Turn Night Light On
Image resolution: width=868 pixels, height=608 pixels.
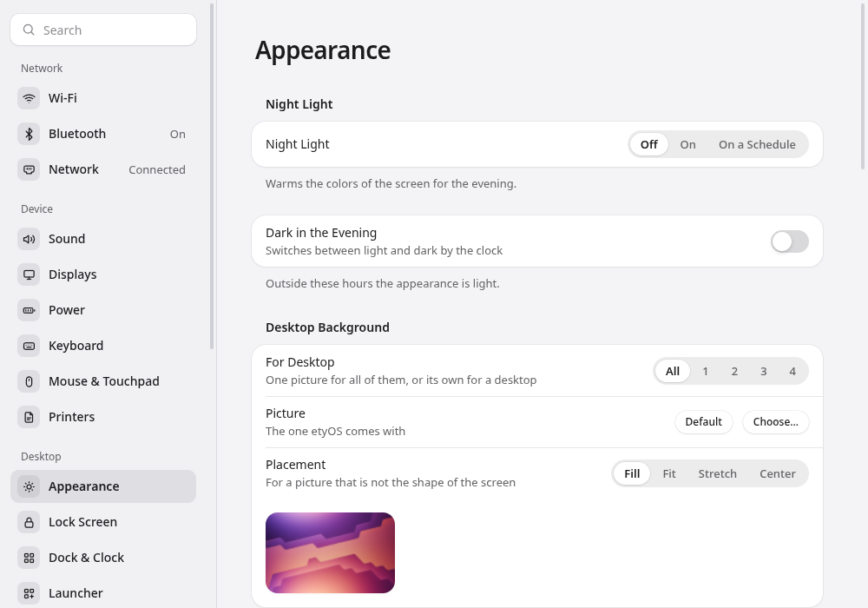click(x=687, y=144)
